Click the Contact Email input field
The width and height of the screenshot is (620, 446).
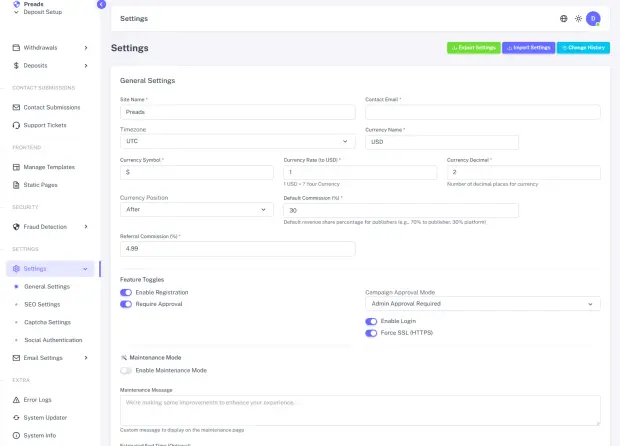tap(482, 112)
